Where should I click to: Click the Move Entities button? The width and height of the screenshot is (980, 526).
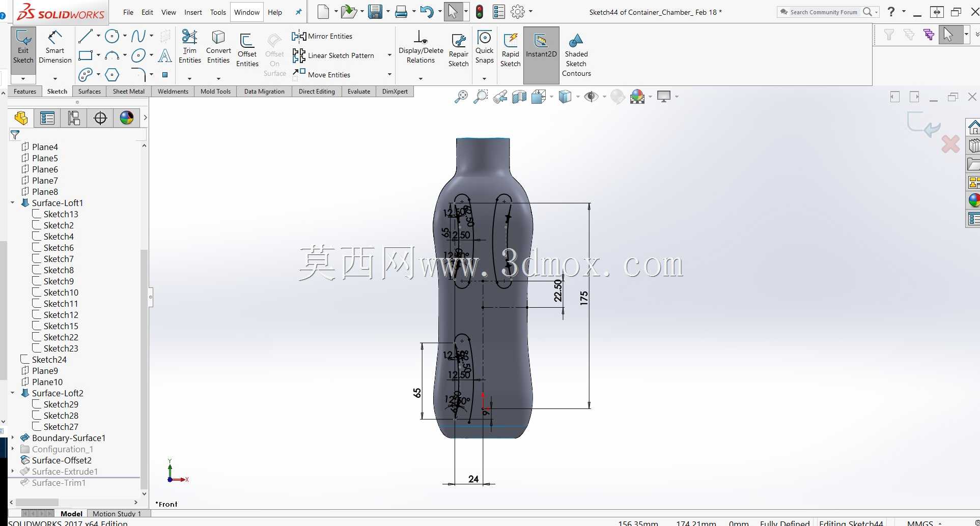pyautogui.click(x=322, y=75)
